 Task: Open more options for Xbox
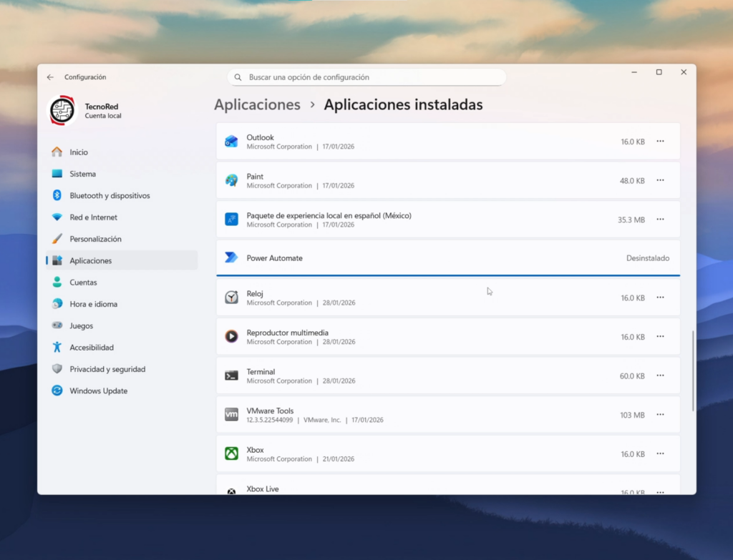click(x=660, y=453)
